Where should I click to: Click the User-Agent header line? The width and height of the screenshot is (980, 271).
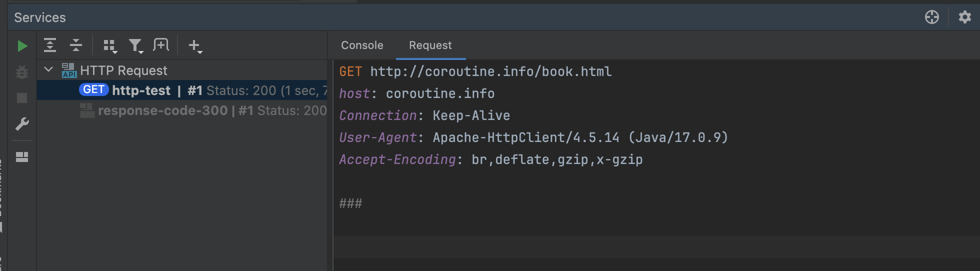(533, 137)
